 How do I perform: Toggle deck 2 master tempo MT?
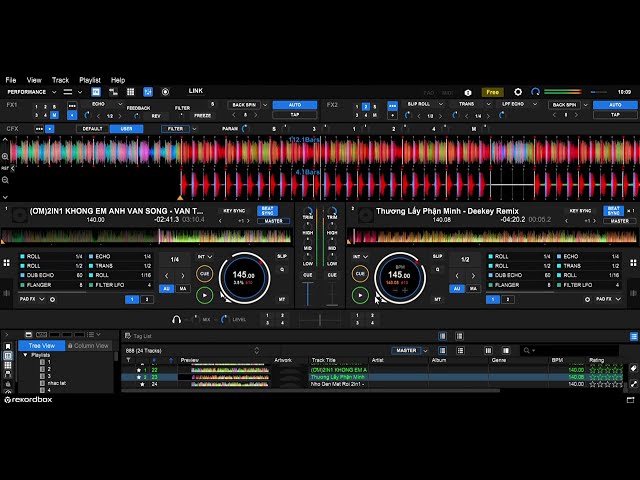438,300
